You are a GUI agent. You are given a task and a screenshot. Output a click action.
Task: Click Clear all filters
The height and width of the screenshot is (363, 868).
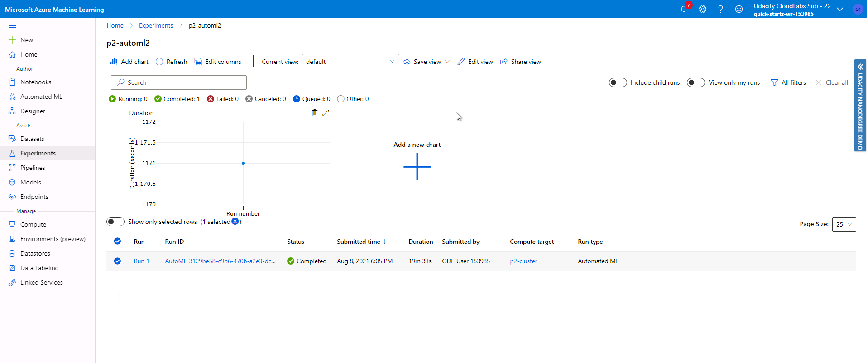(x=832, y=82)
